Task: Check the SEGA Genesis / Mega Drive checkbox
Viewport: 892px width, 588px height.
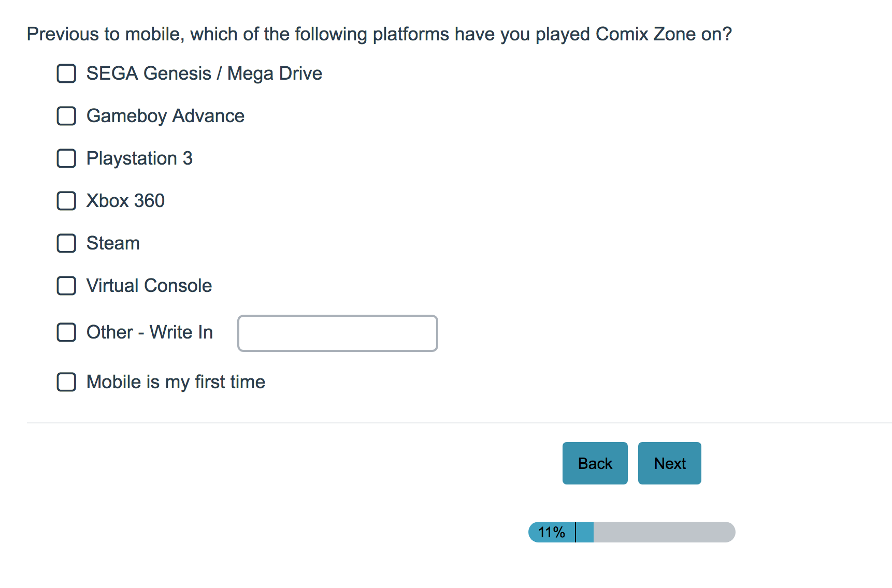Action: 66,73
